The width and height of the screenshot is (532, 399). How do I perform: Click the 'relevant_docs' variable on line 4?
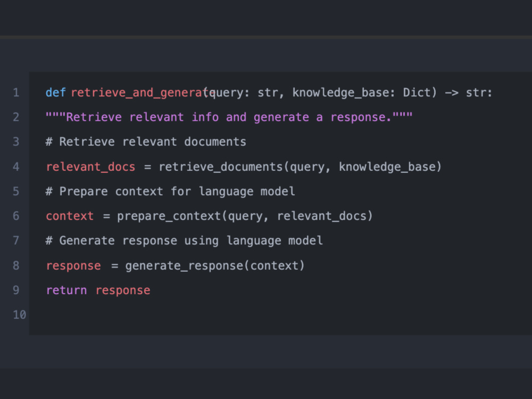90,167
